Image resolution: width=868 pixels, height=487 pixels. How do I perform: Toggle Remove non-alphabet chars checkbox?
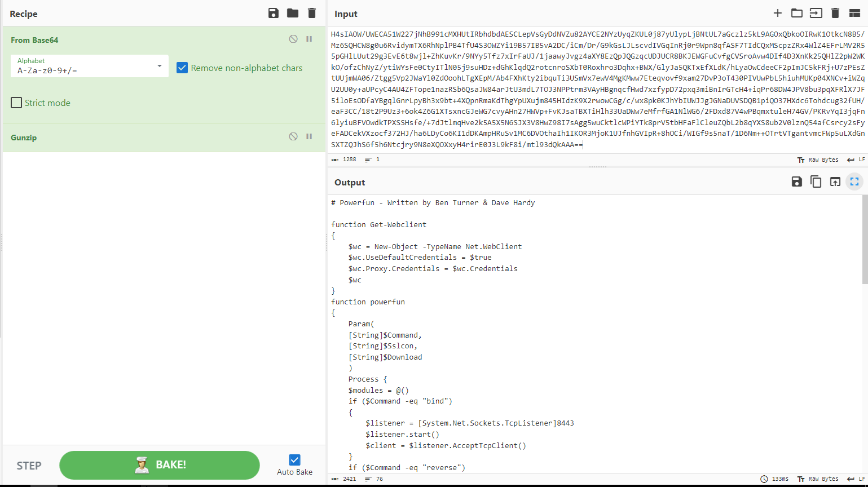click(x=182, y=68)
